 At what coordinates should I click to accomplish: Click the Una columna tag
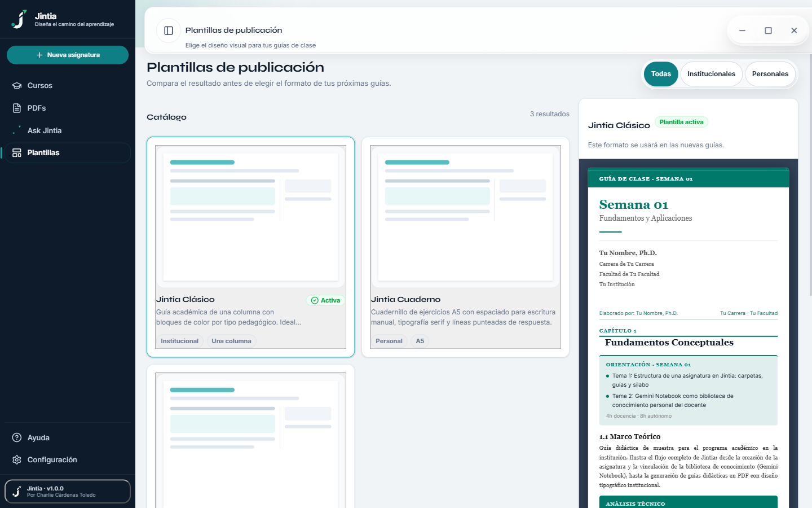231,341
